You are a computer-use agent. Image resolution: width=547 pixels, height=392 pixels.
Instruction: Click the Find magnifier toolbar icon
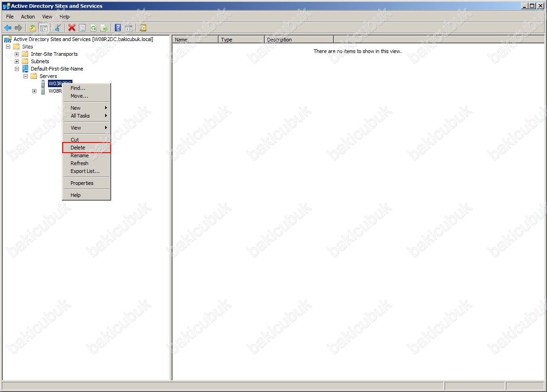point(143,28)
